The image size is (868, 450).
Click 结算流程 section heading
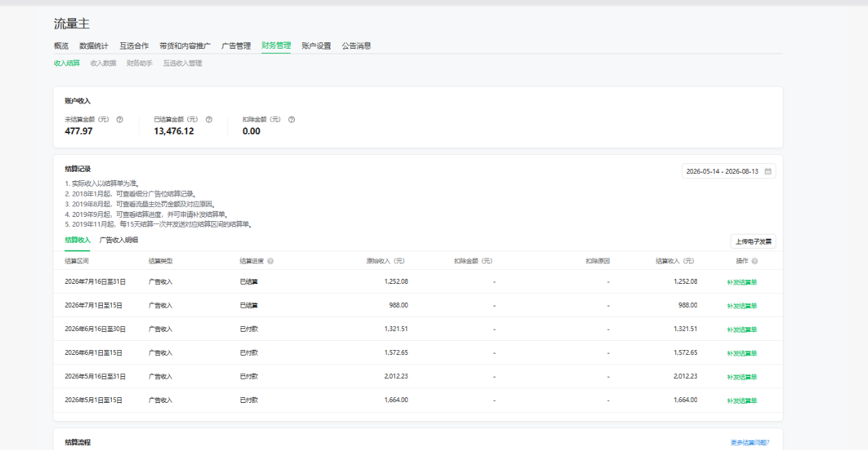click(77, 442)
